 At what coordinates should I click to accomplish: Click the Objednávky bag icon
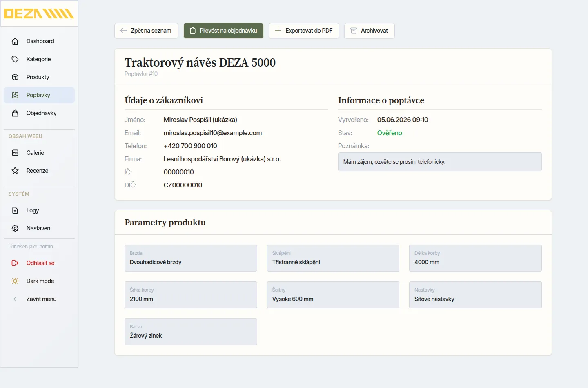coord(15,113)
